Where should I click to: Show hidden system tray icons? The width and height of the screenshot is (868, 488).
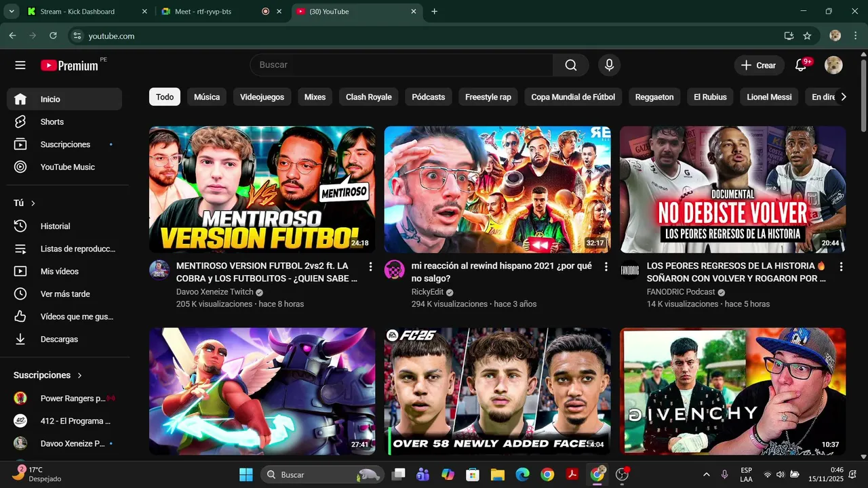(706, 474)
